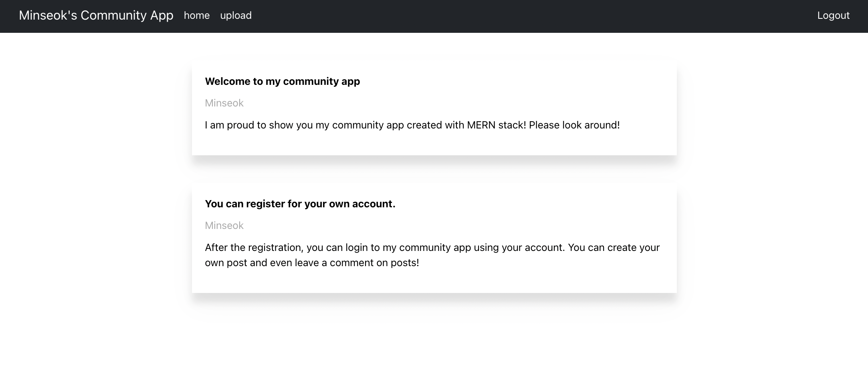This screenshot has width=868, height=369.
Task: Open the home page from the navbar
Action: (196, 15)
